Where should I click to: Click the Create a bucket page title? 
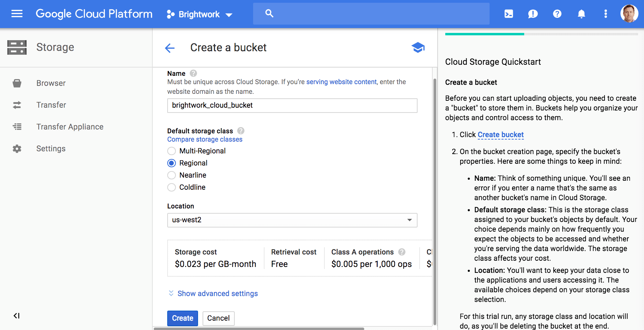229,47
